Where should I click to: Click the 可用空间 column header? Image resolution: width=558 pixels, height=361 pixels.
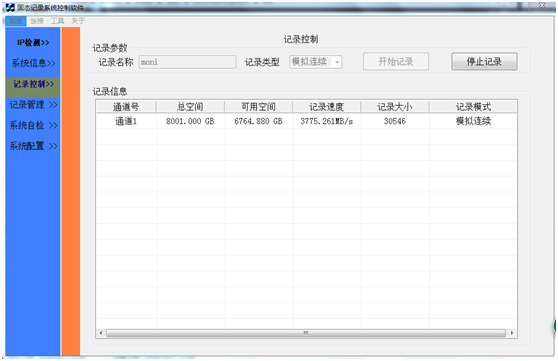click(x=258, y=107)
